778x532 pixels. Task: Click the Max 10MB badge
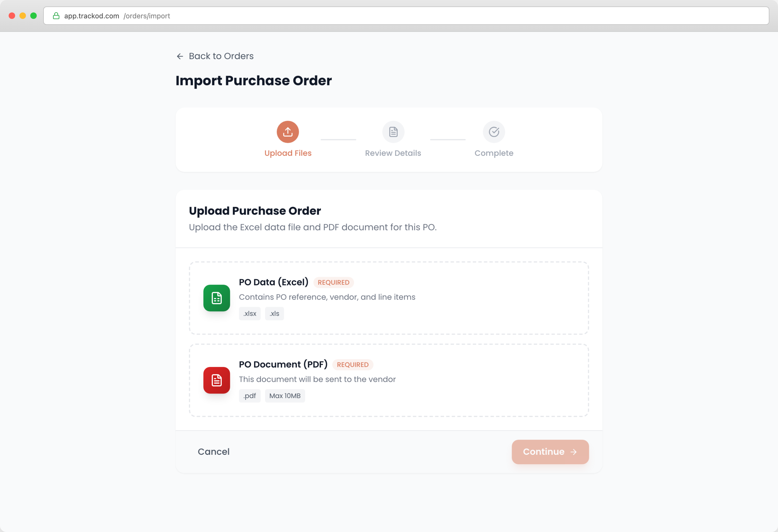(284, 395)
